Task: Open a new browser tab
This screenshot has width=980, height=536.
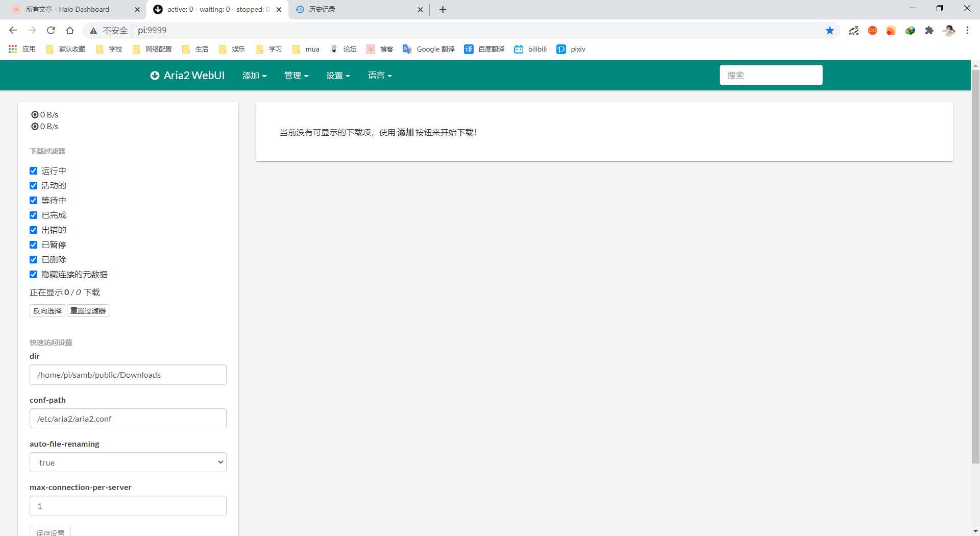Action: [x=443, y=9]
